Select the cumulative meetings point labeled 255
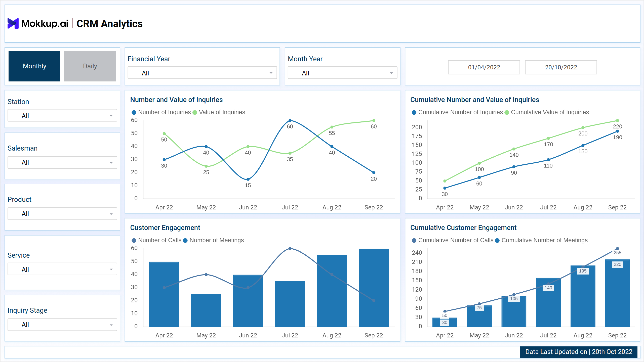The height and width of the screenshot is (362, 644). click(x=617, y=249)
